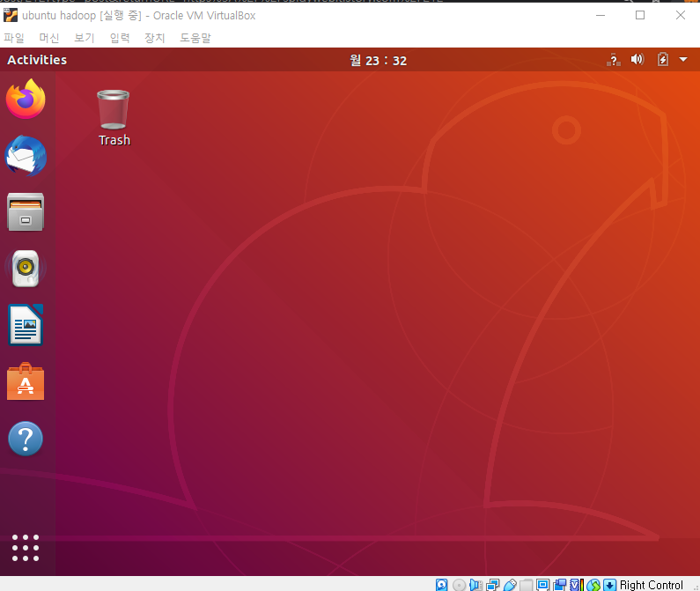The height and width of the screenshot is (591, 700).
Task: Click the CPU virtualization status icon
Action: point(577,585)
